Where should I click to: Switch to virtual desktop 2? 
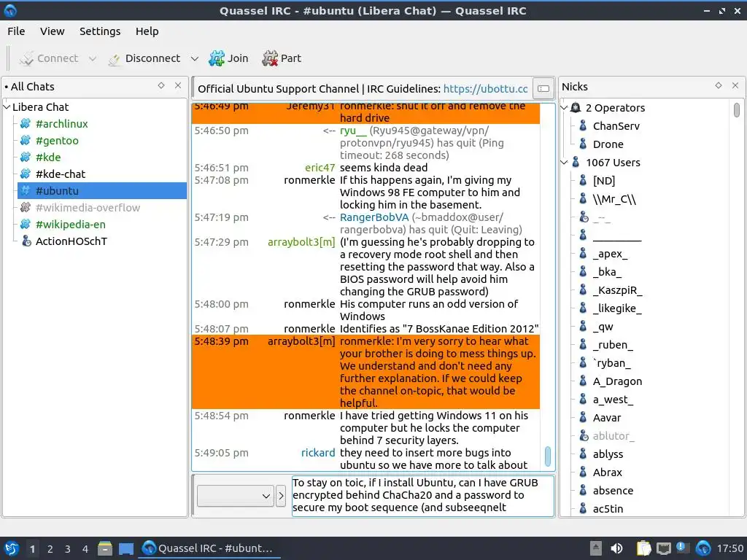click(50, 549)
